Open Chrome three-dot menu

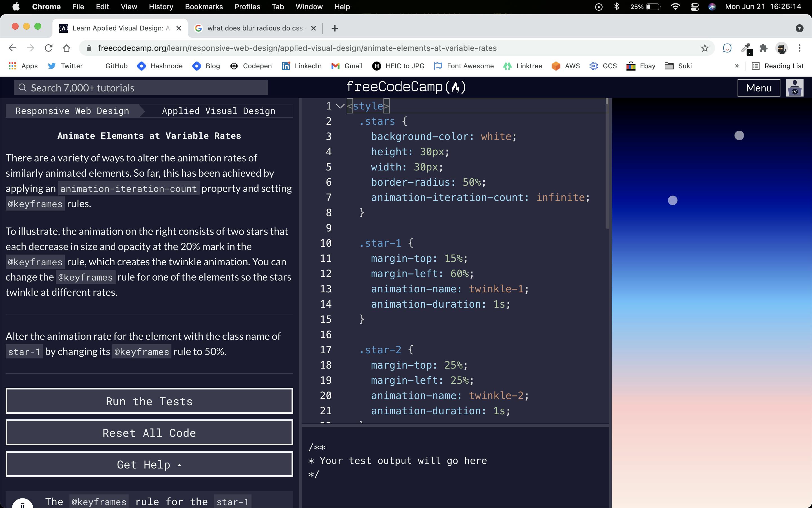tap(800, 48)
